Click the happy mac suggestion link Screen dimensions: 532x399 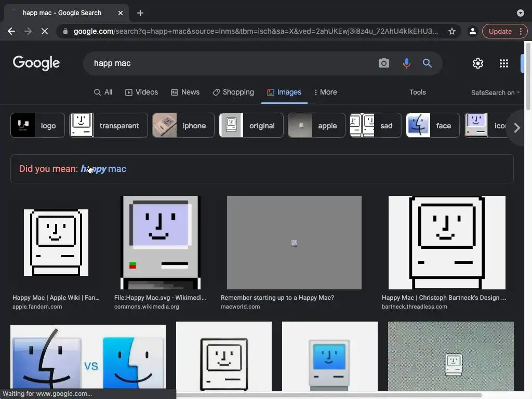pyautogui.click(x=103, y=169)
